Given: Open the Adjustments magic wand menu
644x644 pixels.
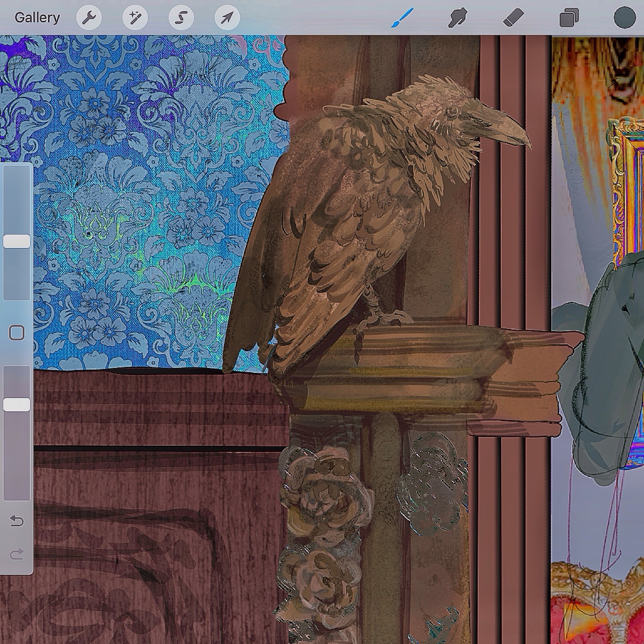Looking at the screenshot, I should pyautogui.click(x=135, y=18).
